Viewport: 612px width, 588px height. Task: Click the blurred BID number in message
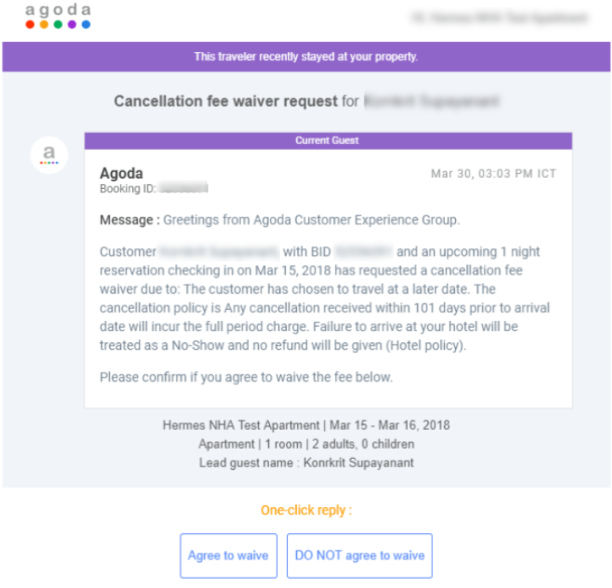363,252
